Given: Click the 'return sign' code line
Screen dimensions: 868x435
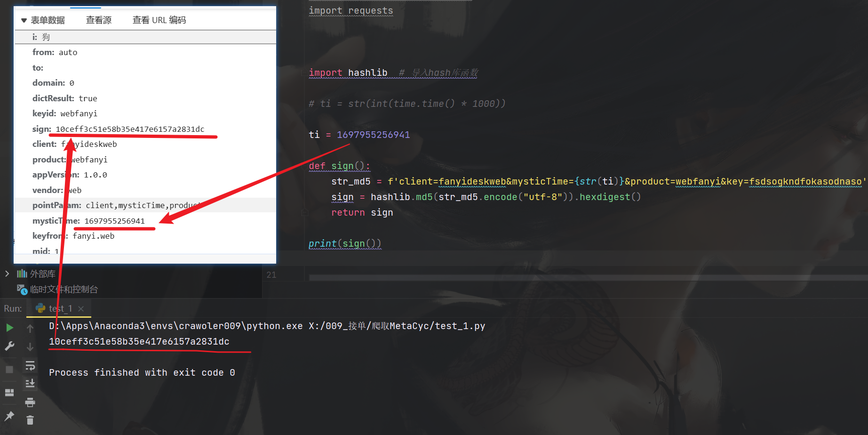Looking at the screenshot, I should coord(362,212).
